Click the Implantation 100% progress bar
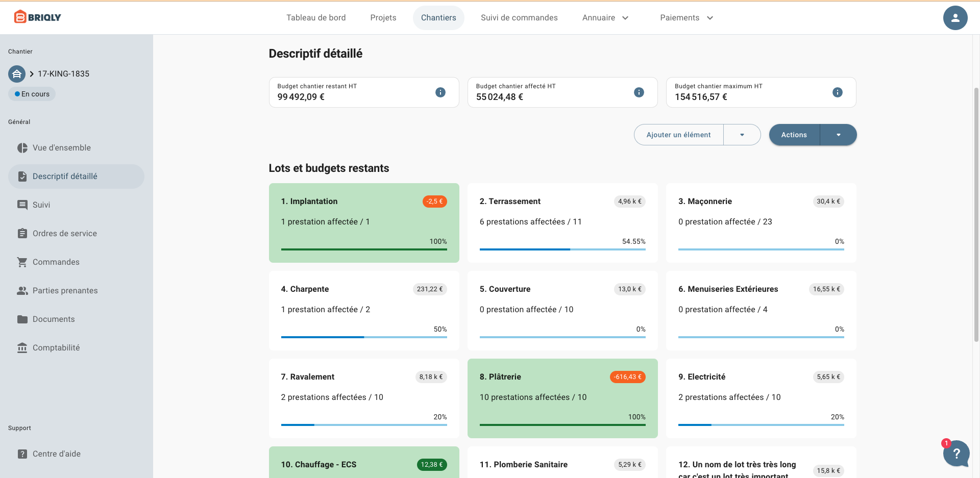980x478 pixels. tap(364, 249)
